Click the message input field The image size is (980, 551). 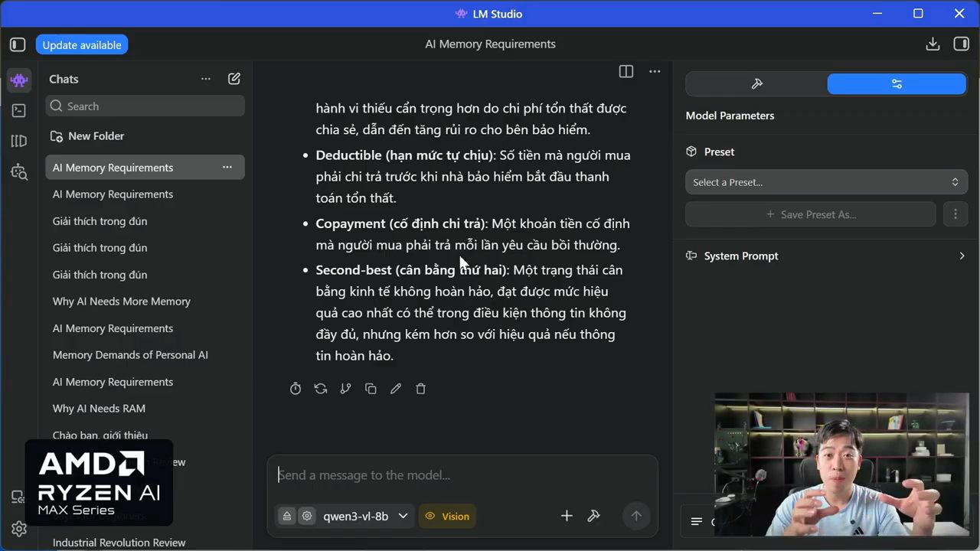462,475
